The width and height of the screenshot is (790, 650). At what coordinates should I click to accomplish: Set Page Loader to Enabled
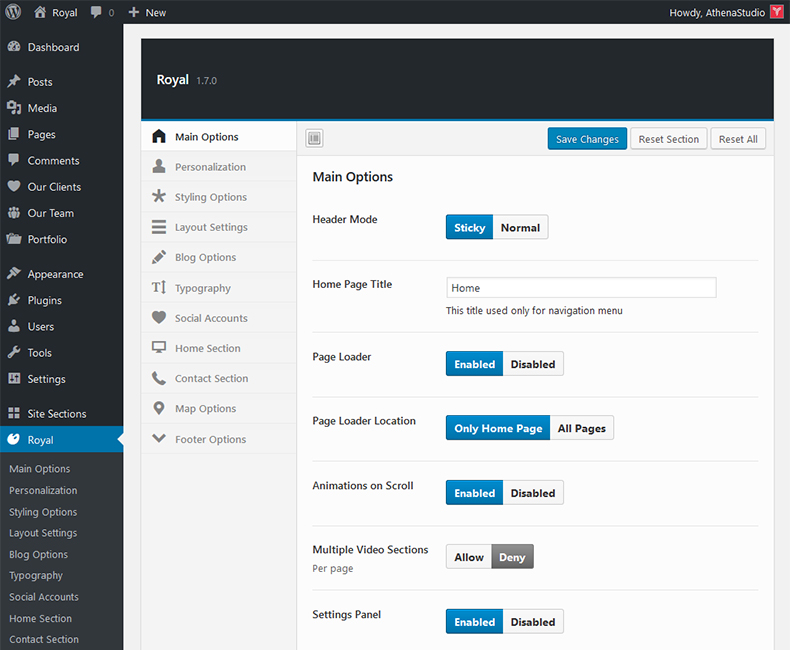pos(474,364)
